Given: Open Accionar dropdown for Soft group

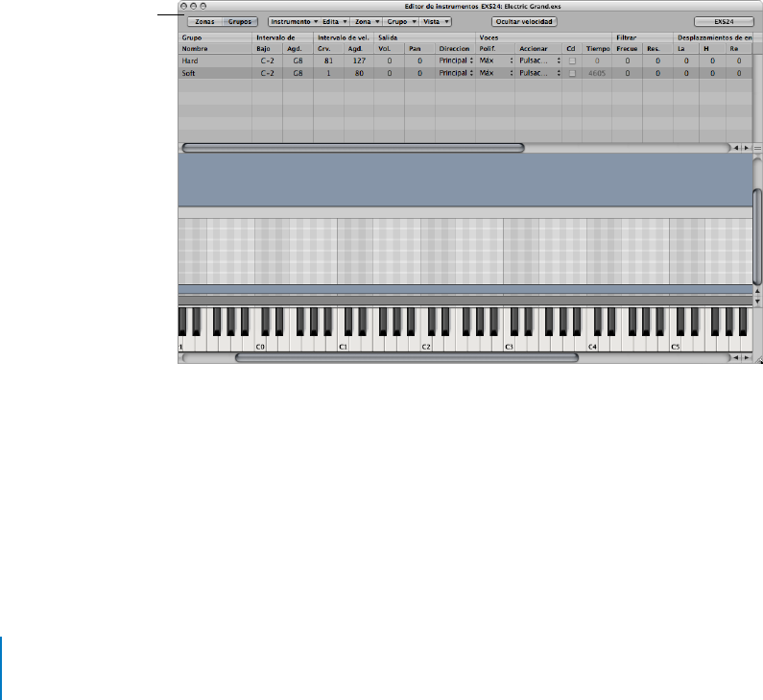Looking at the screenshot, I should tap(539, 73).
